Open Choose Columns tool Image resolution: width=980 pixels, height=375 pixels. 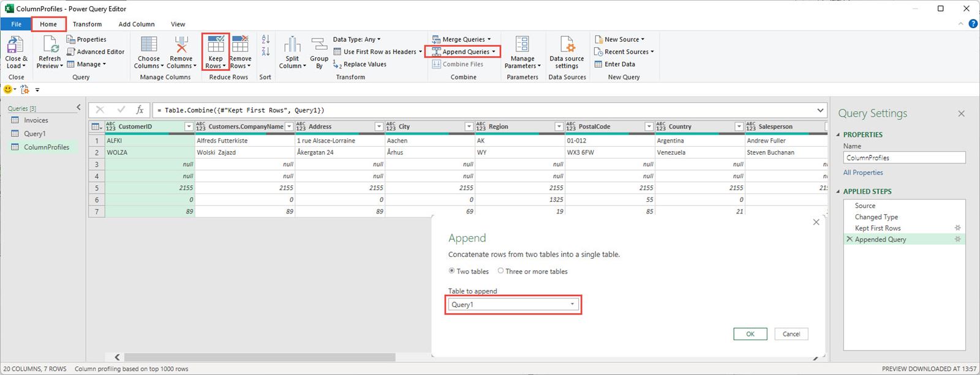[x=148, y=45]
